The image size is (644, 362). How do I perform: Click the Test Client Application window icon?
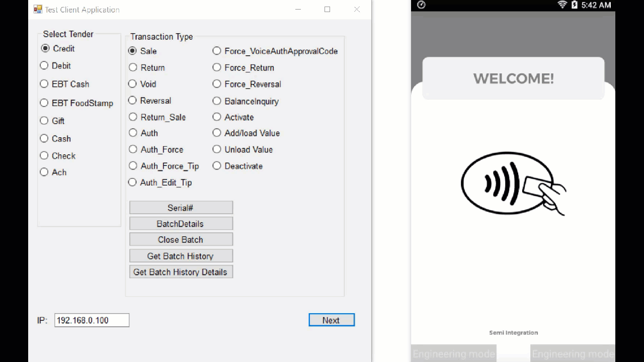click(x=38, y=10)
